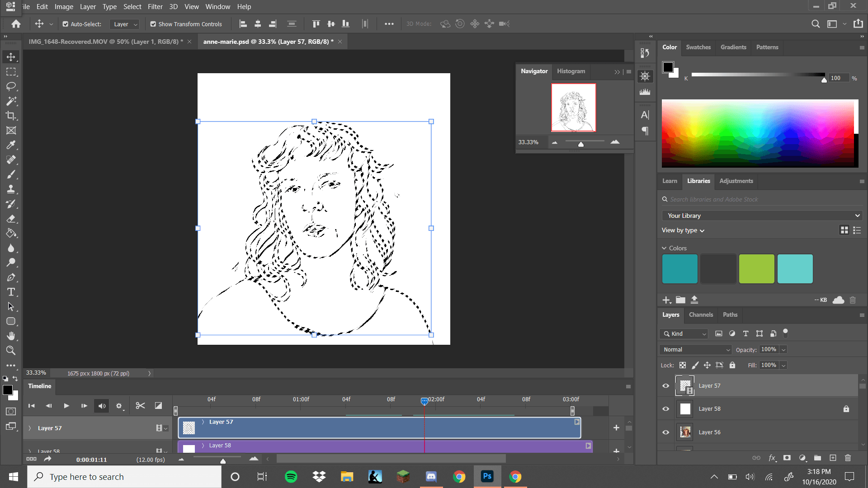Viewport: 868px width, 488px height.
Task: Toggle lock transparent pixels
Action: [x=683, y=365]
